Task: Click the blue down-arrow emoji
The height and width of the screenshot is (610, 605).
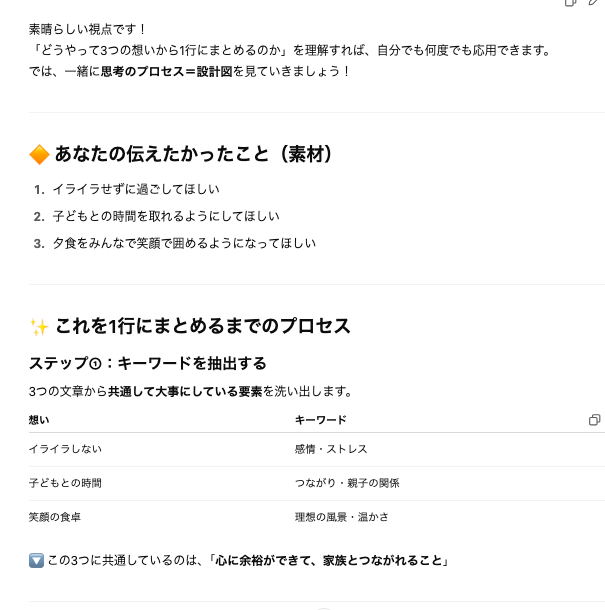Action: pos(36,561)
